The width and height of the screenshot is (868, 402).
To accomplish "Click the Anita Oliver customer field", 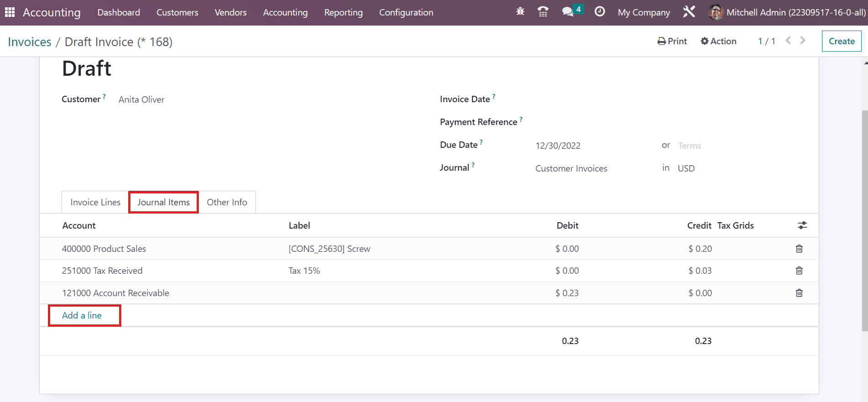I will pos(141,99).
